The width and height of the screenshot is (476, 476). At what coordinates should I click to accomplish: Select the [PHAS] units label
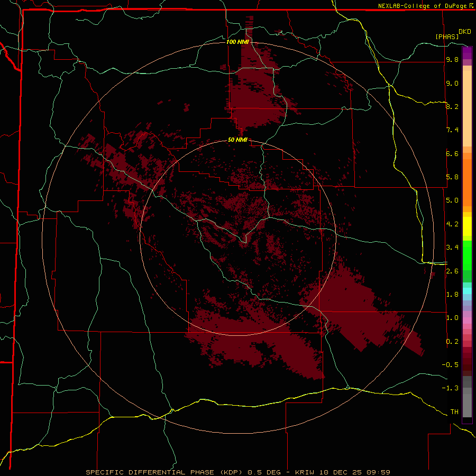[x=447, y=36]
